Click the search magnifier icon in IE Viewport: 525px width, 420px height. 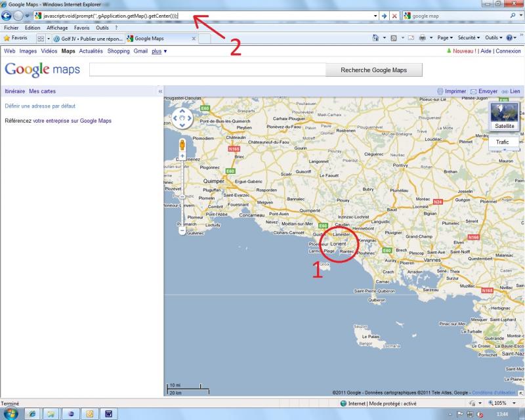pos(513,15)
